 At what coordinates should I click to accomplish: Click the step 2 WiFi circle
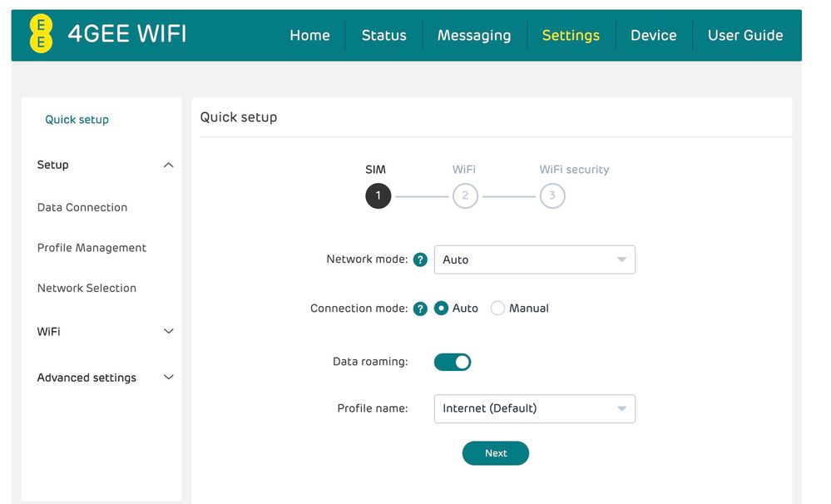click(x=465, y=196)
